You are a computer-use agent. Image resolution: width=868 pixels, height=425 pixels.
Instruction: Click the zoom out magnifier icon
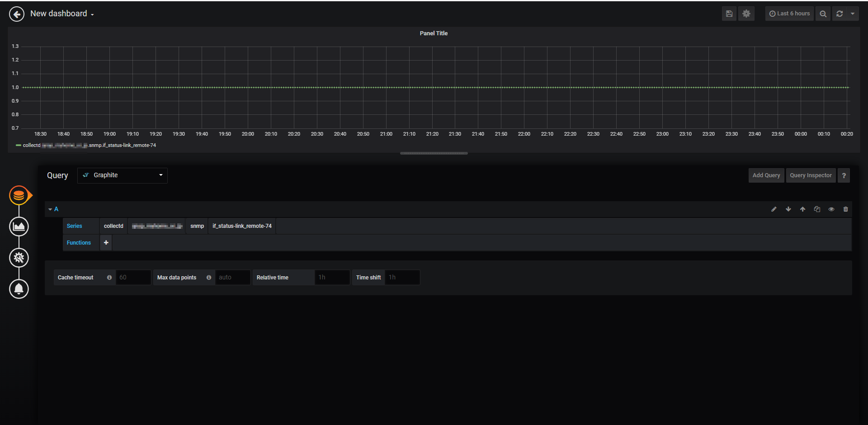click(823, 14)
